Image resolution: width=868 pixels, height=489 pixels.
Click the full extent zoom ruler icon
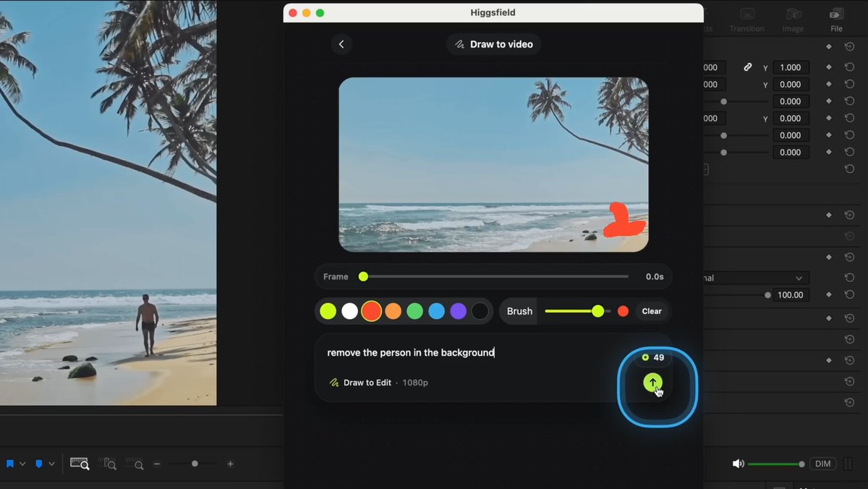click(x=80, y=464)
